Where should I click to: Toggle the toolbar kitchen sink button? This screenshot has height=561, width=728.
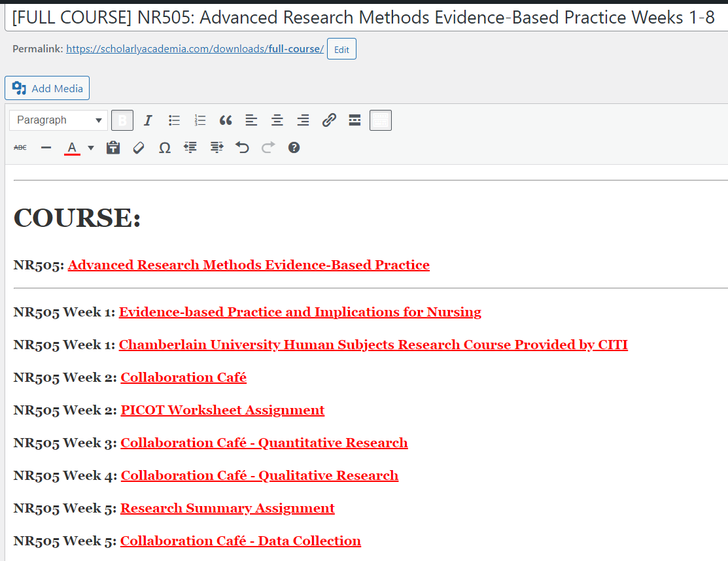[x=381, y=120]
